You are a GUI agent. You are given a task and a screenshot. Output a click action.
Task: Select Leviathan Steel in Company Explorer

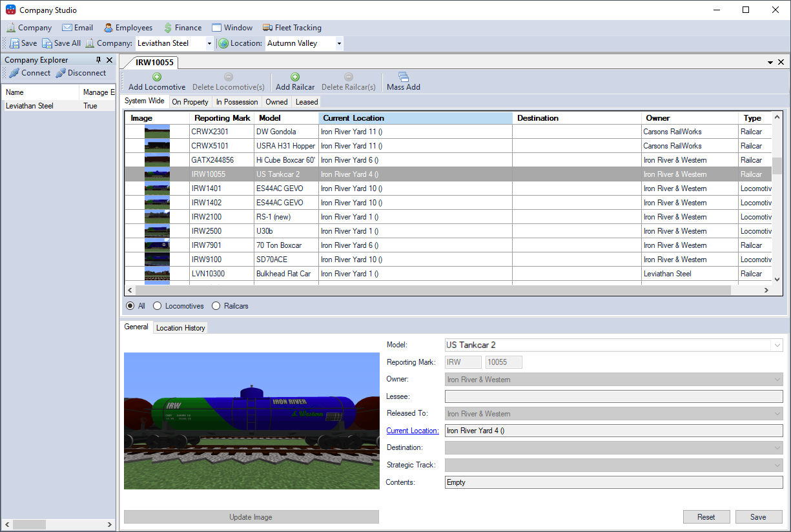click(58, 106)
